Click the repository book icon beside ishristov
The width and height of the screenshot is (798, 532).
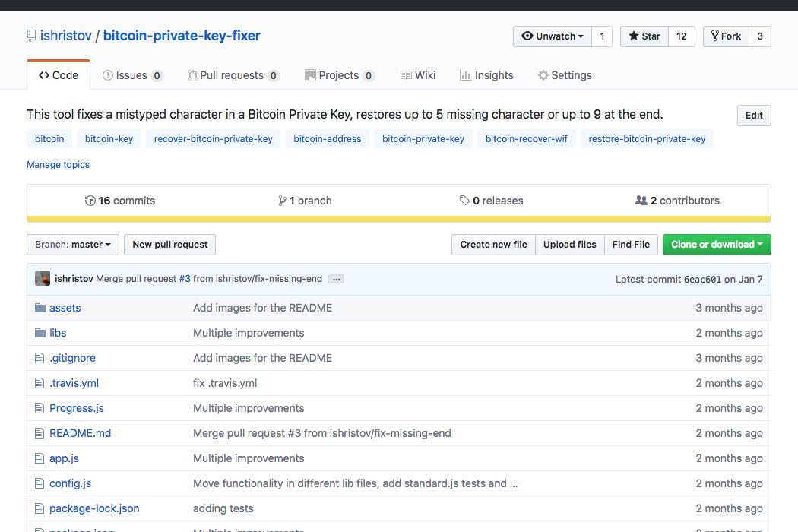point(30,35)
